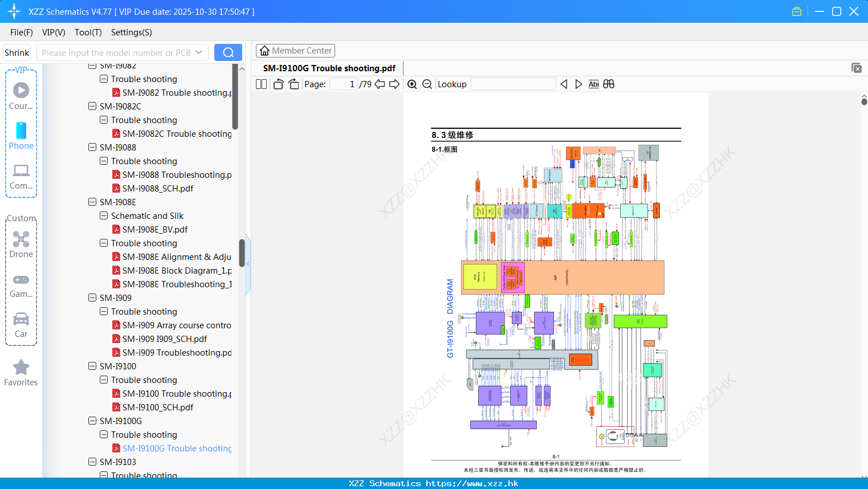Open Favorites star
This screenshot has height=489, width=868.
point(21,373)
